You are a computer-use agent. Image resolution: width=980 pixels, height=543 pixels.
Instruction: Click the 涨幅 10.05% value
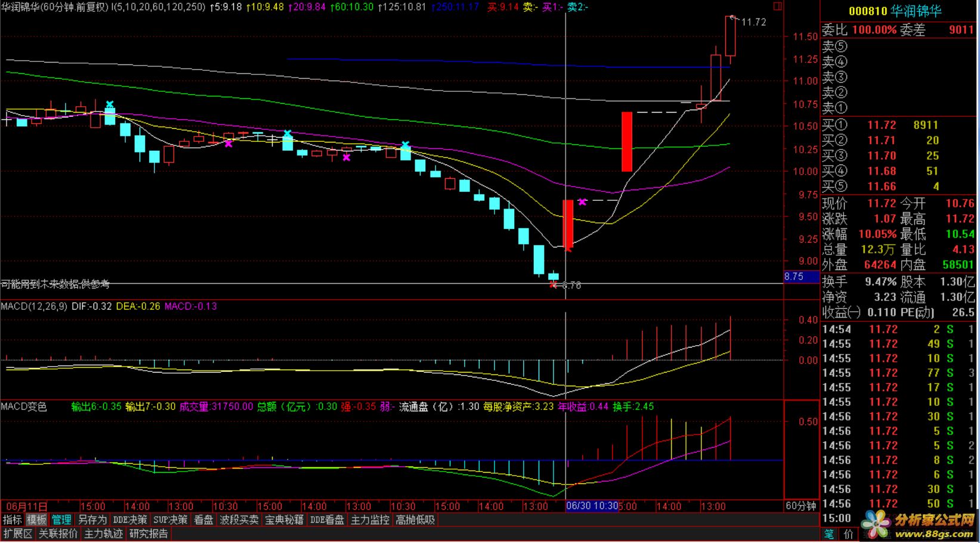tap(877, 234)
